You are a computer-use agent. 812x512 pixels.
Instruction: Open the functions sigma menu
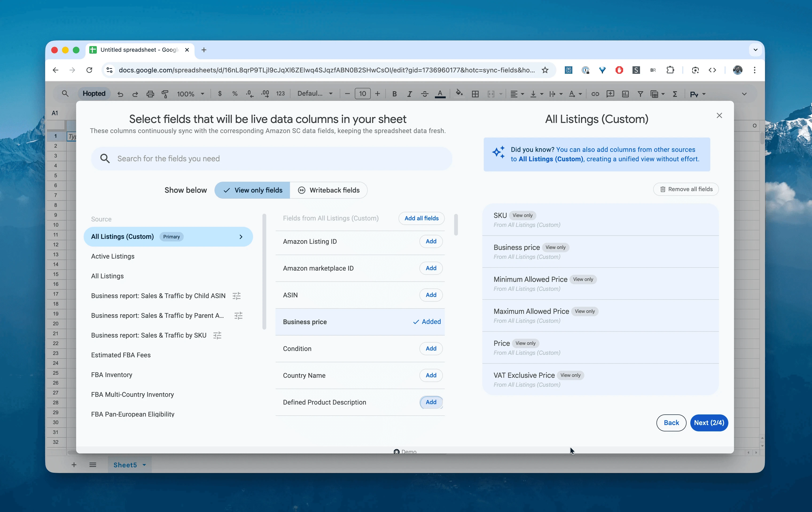(x=675, y=94)
